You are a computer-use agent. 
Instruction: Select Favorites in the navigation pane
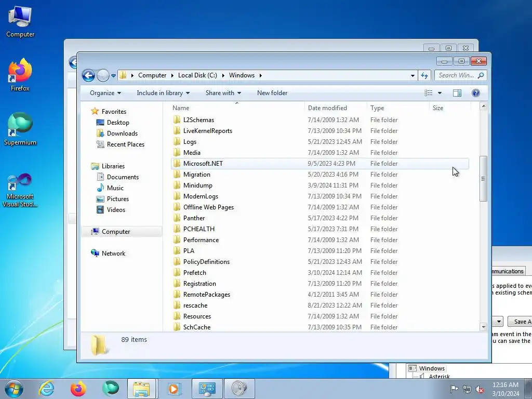click(114, 112)
